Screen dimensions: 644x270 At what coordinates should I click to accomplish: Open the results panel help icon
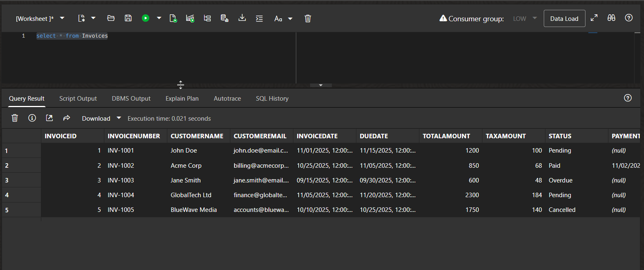(628, 98)
